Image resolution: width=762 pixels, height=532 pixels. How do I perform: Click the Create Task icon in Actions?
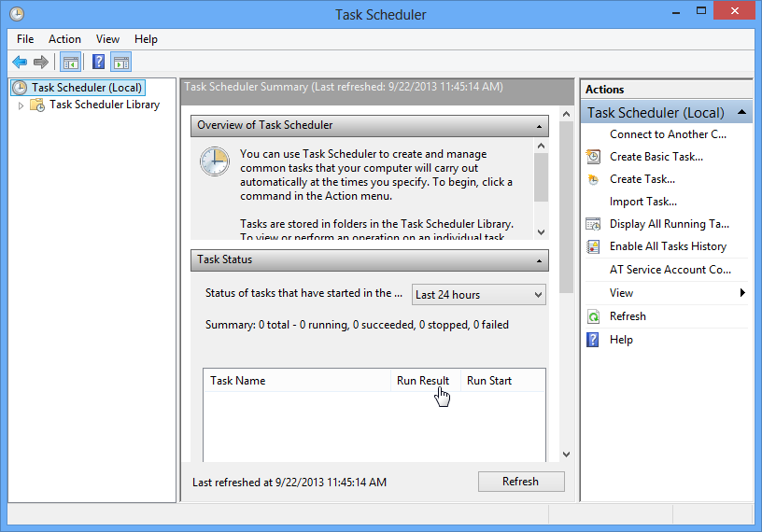tap(593, 179)
